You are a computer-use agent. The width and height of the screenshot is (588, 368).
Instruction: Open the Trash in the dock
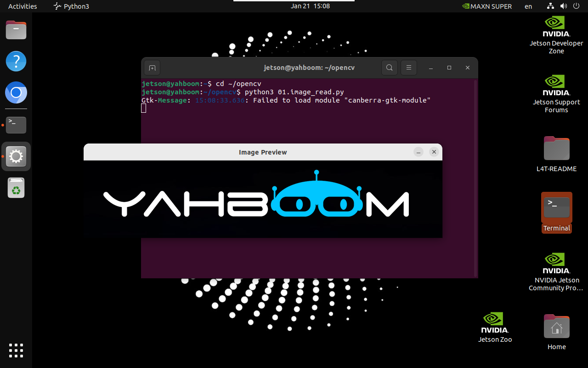16,188
